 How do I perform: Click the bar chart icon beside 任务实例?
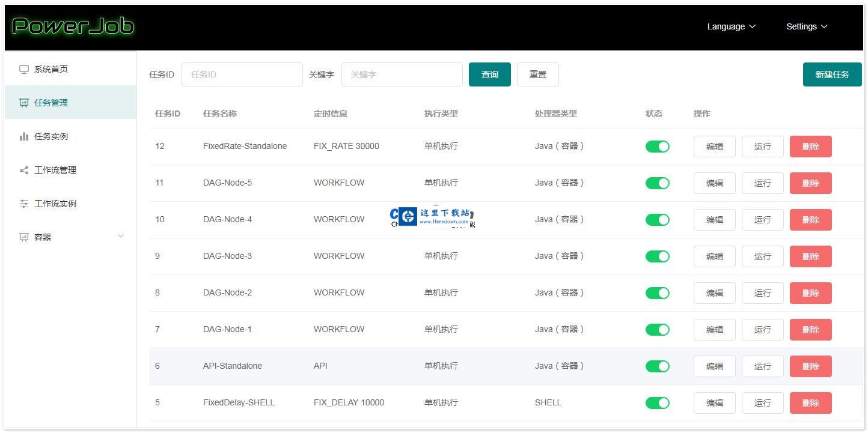[23, 136]
